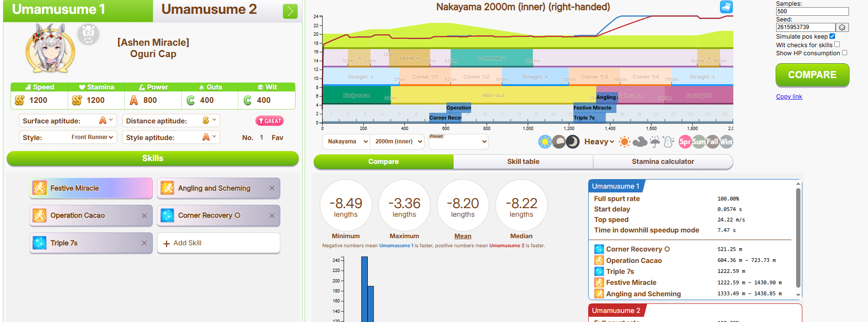Select snowy snowman weather icon

(x=669, y=141)
